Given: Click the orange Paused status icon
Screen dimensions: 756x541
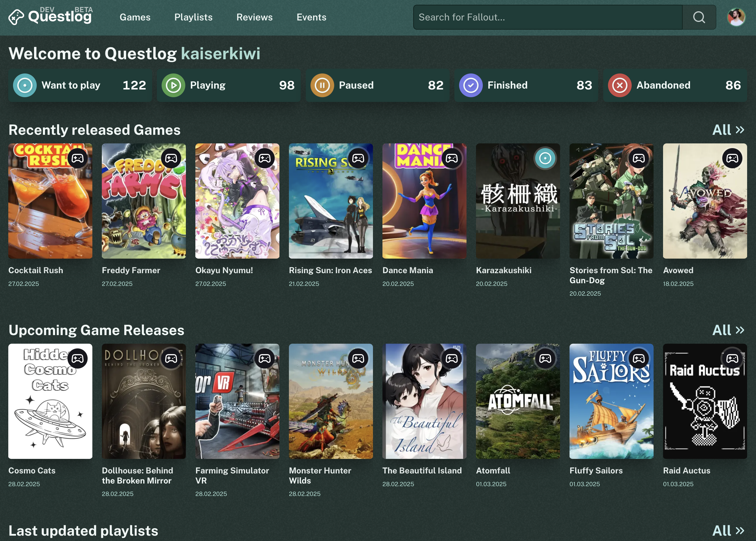Looking at the screenshot, I should 322,85.
